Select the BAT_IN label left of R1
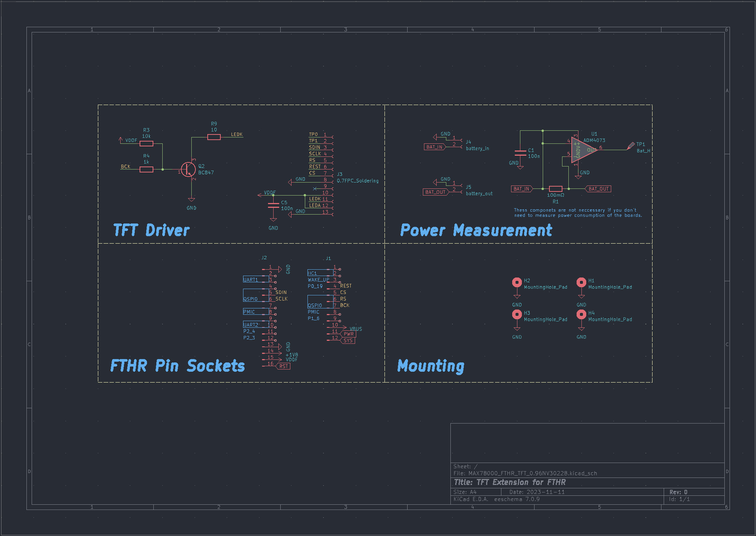 (x=522, y=189)
